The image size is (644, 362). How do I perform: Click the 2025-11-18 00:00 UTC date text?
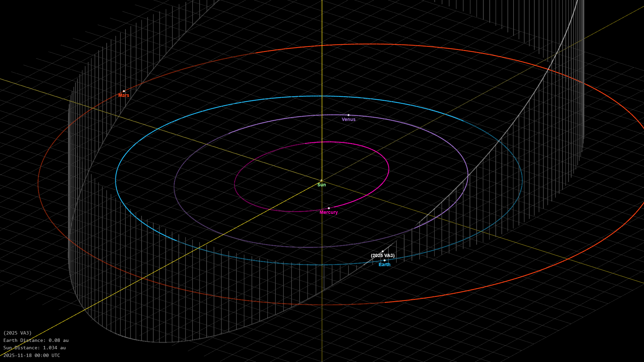[x=32, y=355]
